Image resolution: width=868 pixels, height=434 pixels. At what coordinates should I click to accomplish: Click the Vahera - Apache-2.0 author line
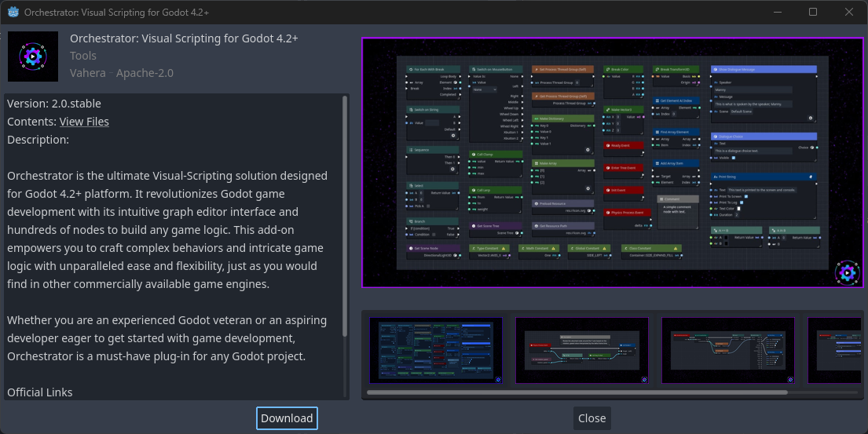click(122, 73)
